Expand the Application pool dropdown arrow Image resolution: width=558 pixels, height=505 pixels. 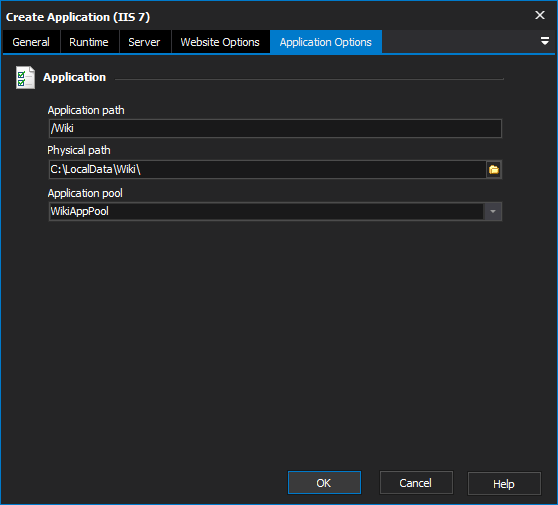coord(493,211)
